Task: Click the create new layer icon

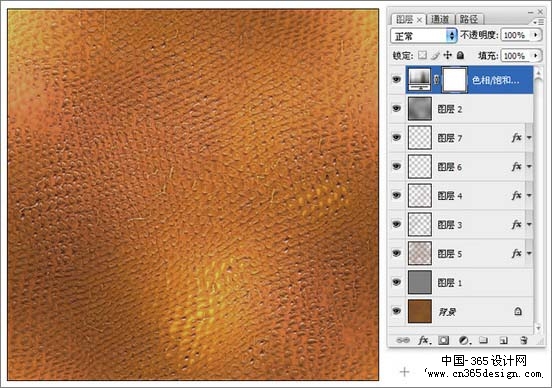Action: [x=504, y=340]
